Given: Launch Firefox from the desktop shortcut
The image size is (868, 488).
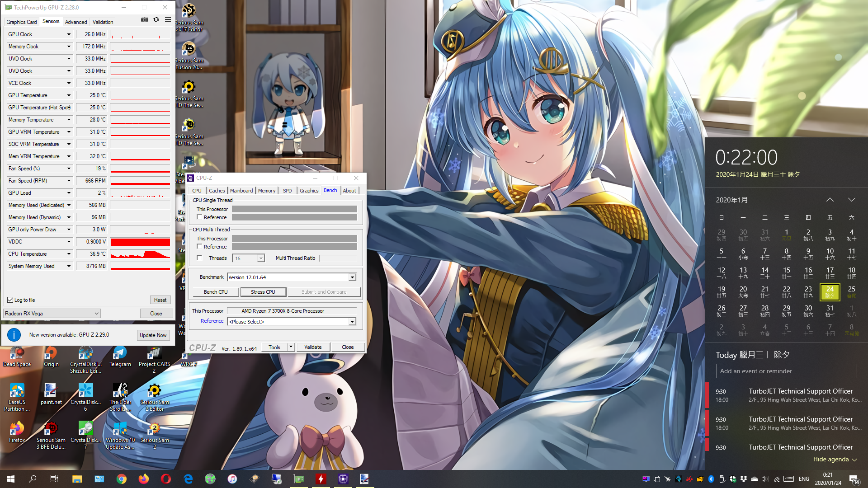Looking at the screenshot, I should (x=17, y=432).
